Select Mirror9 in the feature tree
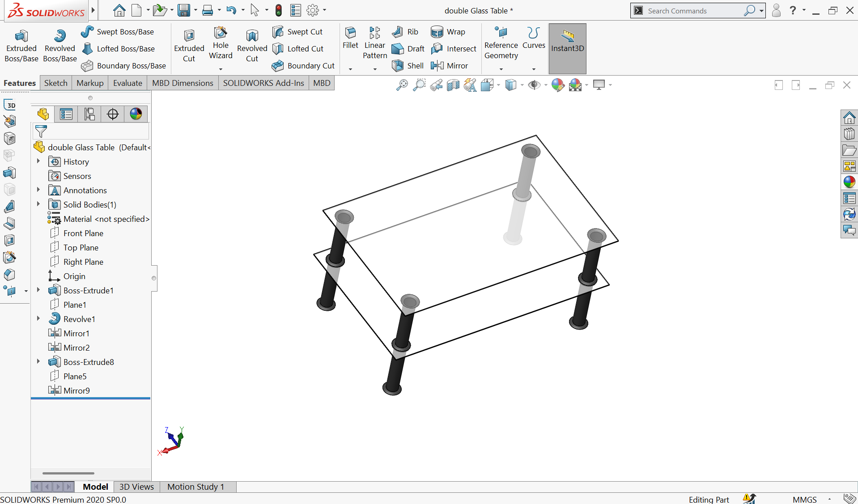Image resolution: width=858 pixels, height=504 pixels. tap(76, 390)
